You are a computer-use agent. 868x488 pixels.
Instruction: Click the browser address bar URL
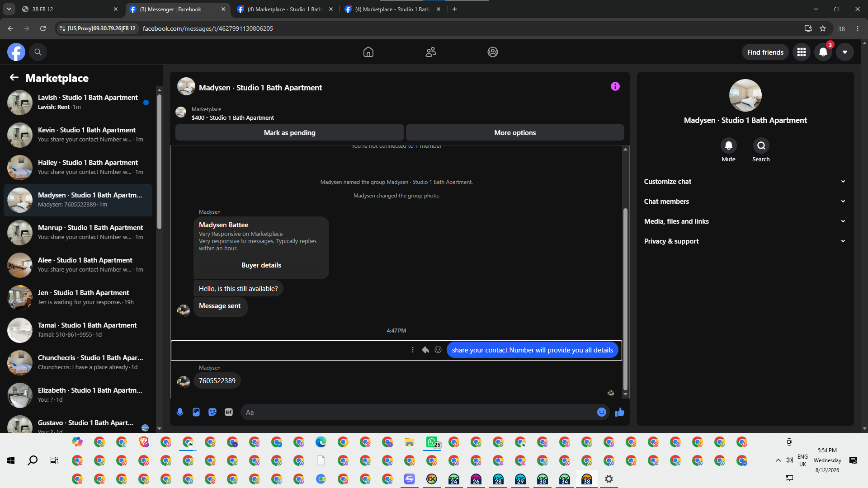pyautogui.click(x=208, y=28)
